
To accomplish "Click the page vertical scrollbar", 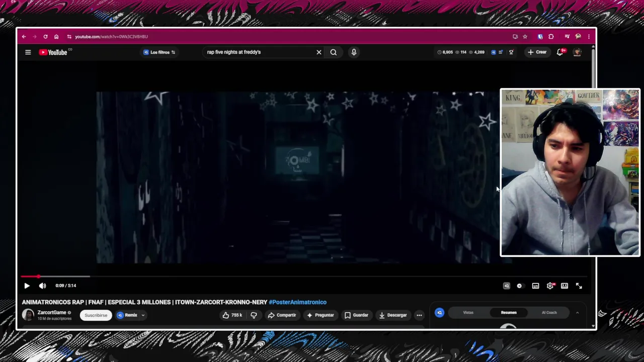I will (x=593, y=186).
